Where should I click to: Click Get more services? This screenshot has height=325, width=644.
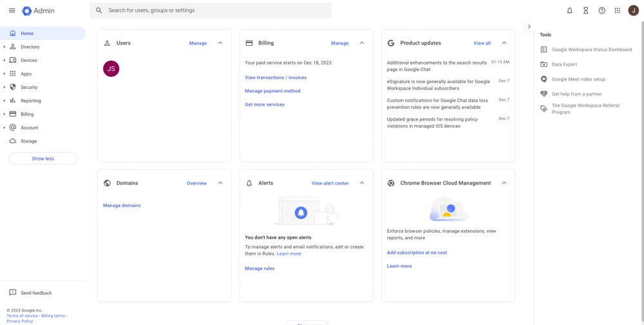265,104
